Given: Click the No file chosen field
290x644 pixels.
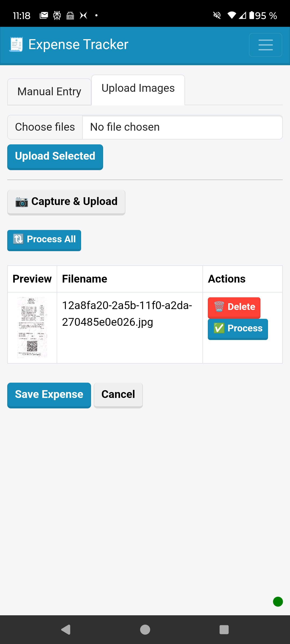Looking at the screenshot, I should 182,127.
